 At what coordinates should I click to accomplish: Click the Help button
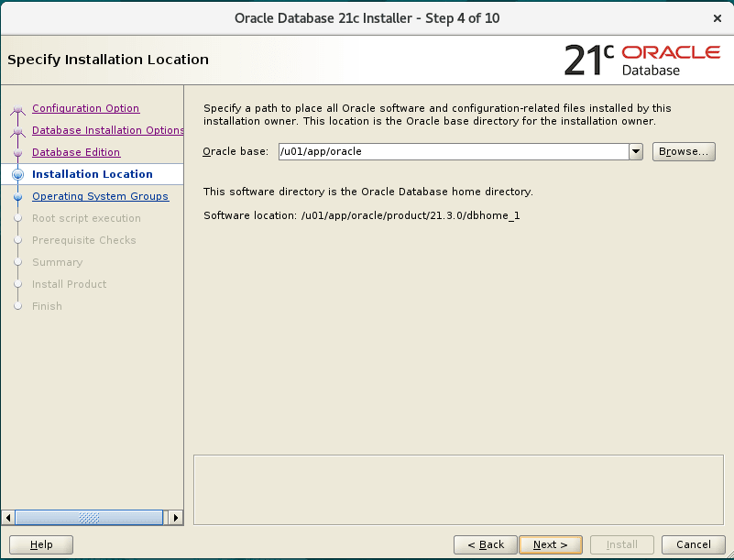41,544
